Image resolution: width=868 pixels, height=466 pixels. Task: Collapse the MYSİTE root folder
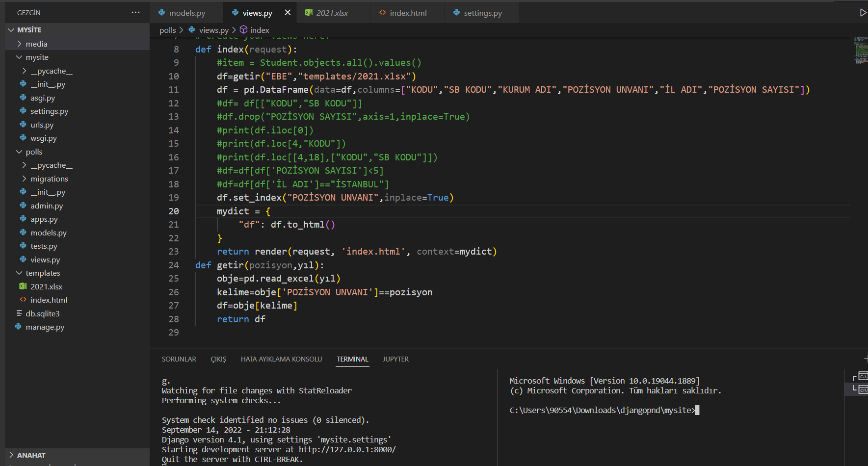(11, 30)
